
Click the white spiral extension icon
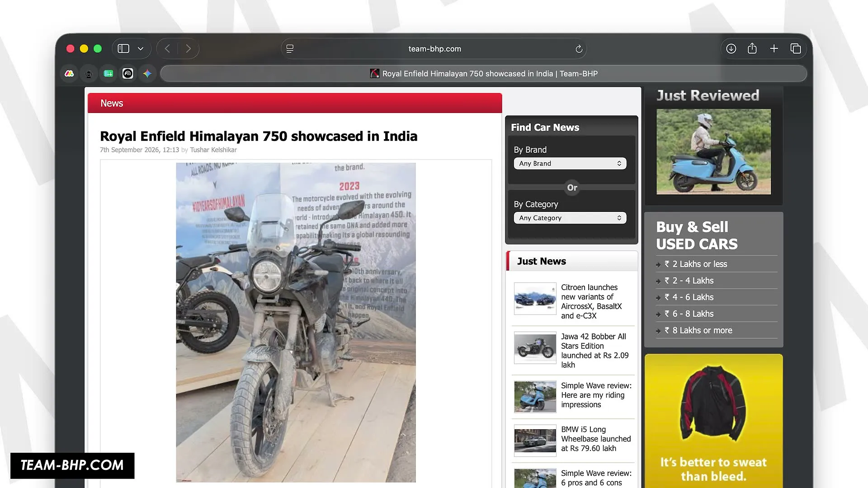coord(128,74)
